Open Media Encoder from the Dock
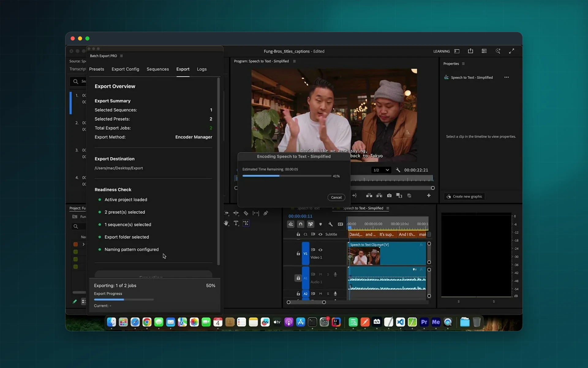This screenshot has width=588, height=368. click(436, 322)
